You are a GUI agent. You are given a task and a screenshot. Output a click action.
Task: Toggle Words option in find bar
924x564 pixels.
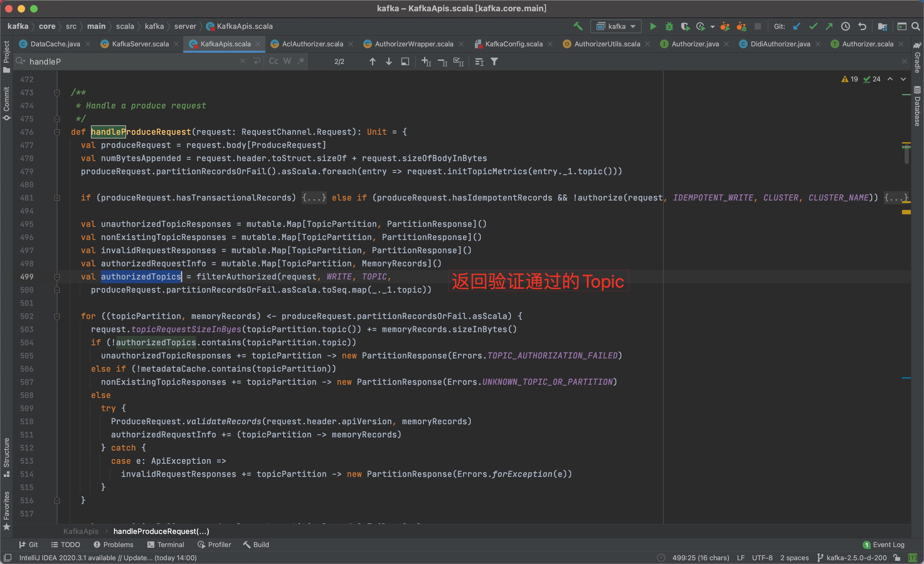coord(287,61)
